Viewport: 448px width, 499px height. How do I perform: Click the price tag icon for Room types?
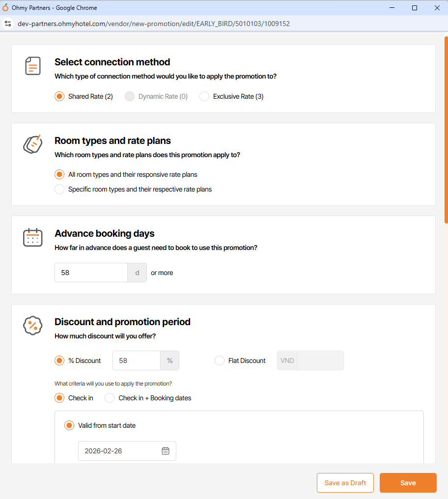coord(32,144)
